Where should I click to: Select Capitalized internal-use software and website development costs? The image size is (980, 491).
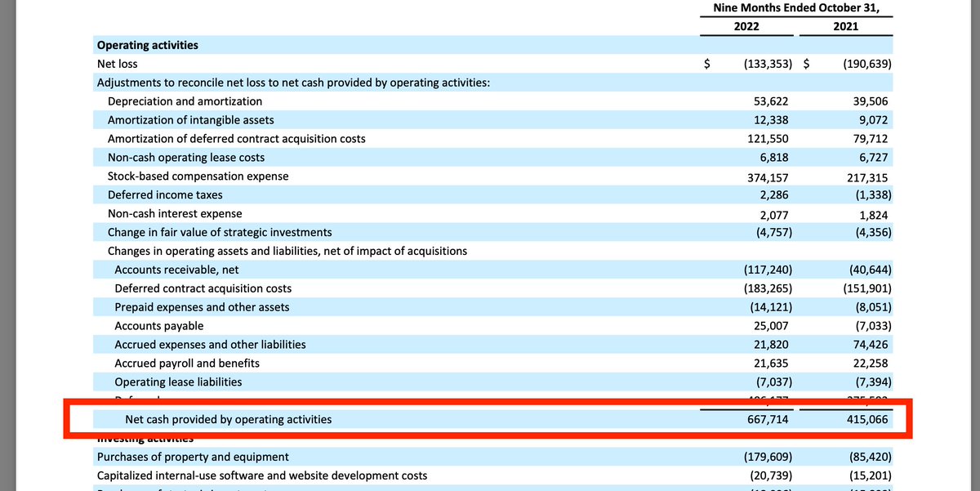(x=262, y=475)
